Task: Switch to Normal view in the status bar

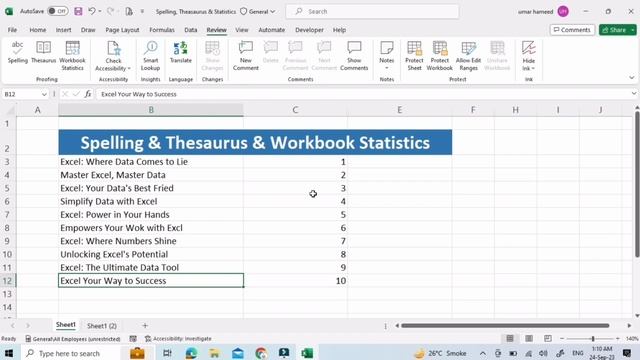Action: pyautogui.click(x=510, y=338)
